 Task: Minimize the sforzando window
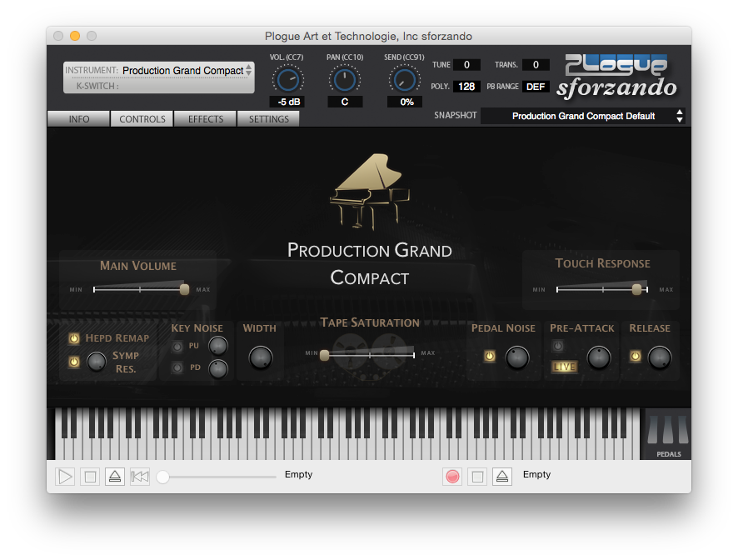75,36
